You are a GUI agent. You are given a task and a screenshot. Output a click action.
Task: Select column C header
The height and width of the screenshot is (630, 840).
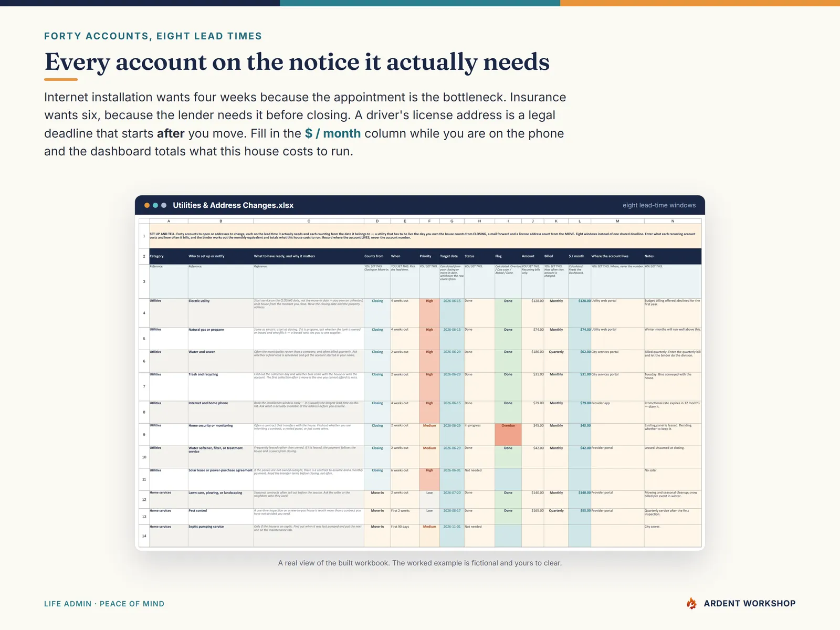pyautogui.click(x=309, y=221)
